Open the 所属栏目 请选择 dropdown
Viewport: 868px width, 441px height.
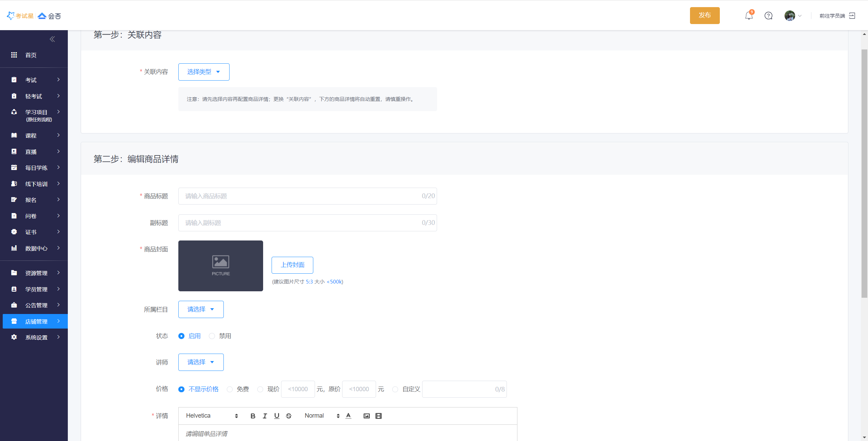click(201, 309)
